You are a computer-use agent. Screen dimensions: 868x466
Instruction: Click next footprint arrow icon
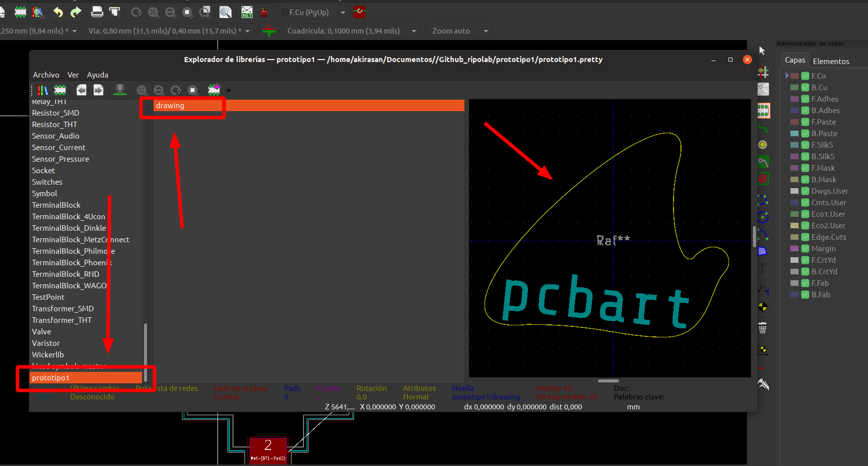tap(98, 90)
